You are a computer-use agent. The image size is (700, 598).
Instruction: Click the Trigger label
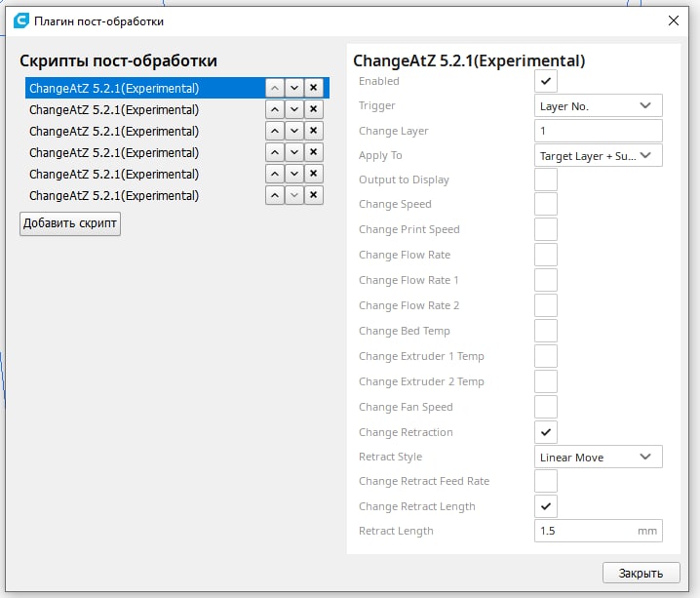click(376, 105)
